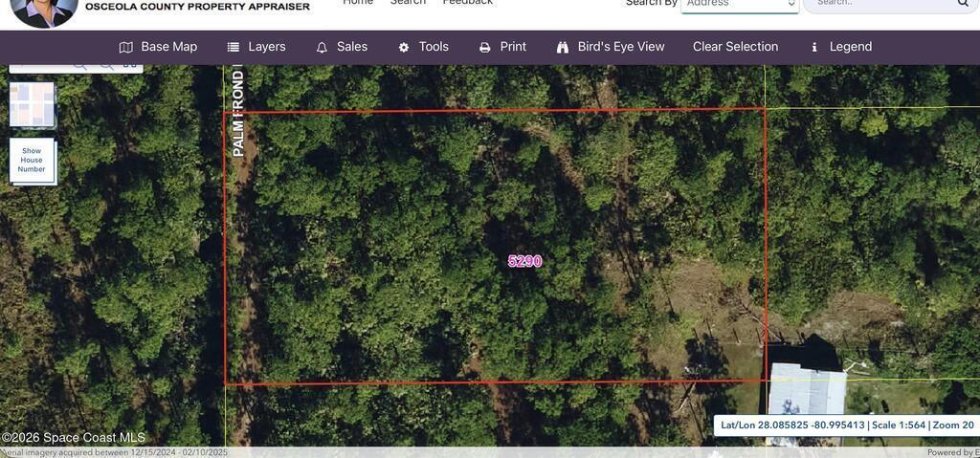This screenshot has width=980, height=458.
Task: Select parcel labeled 5290 on map
Action: pos(524,261)
